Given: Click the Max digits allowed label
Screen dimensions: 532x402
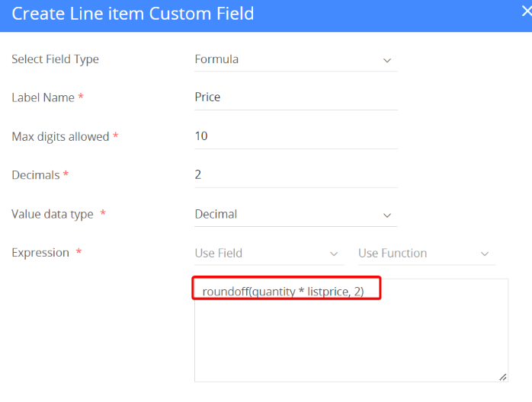Looking at the screenshot, I should point(60,137).
